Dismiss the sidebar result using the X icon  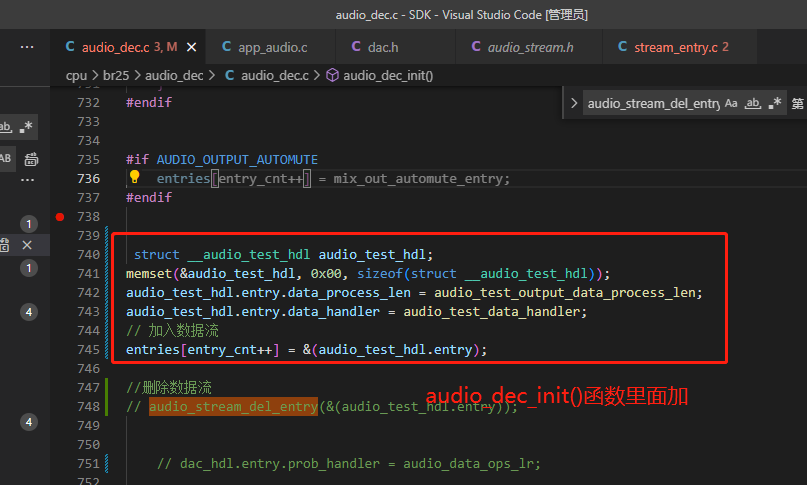pos(27,245)
